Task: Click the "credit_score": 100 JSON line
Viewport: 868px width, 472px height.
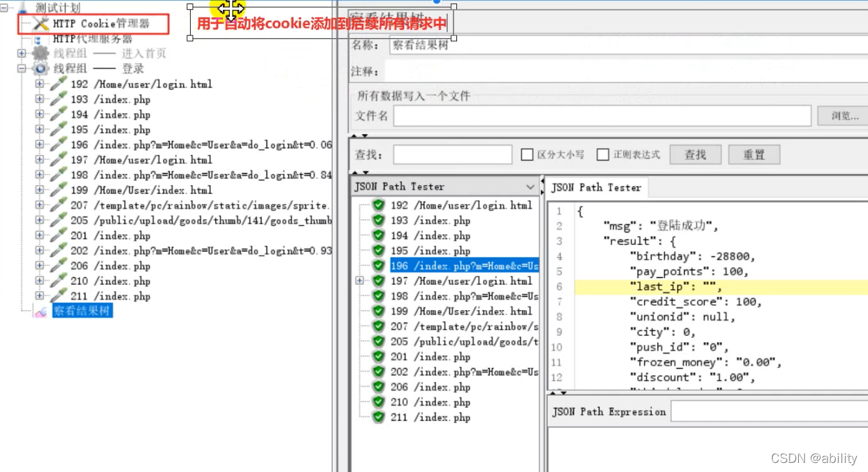Action: pyautogui.click(x=695, y=302)
